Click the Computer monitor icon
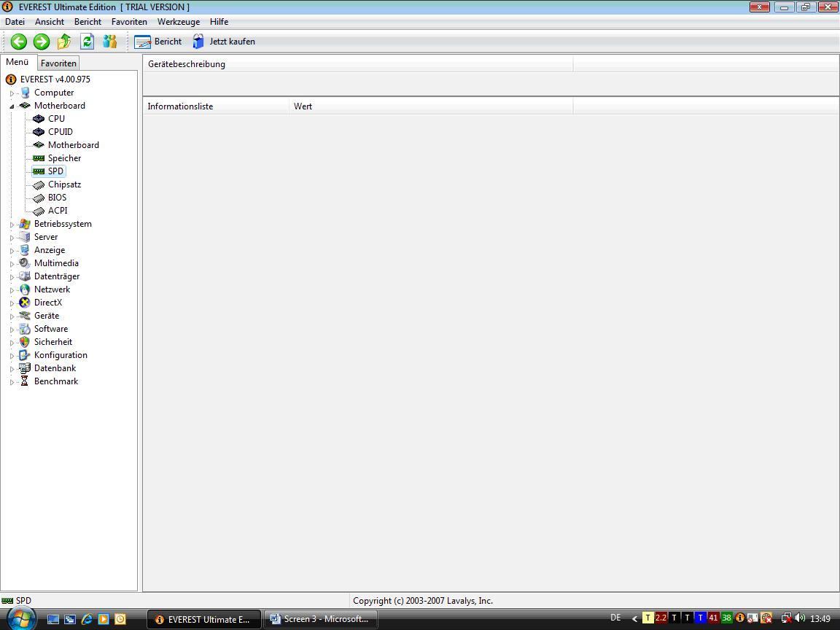Viewport: 840px width, 630px height. pyautogui.click(x=25, y=93)
